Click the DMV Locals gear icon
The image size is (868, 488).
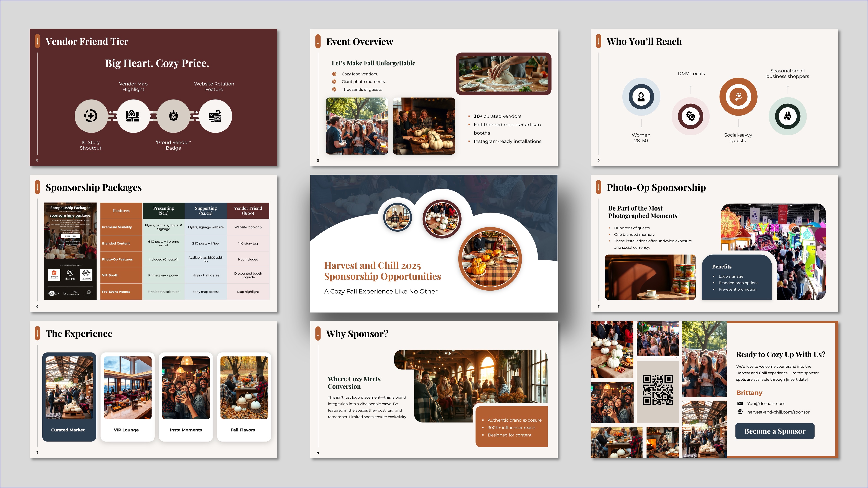[690, 116]
